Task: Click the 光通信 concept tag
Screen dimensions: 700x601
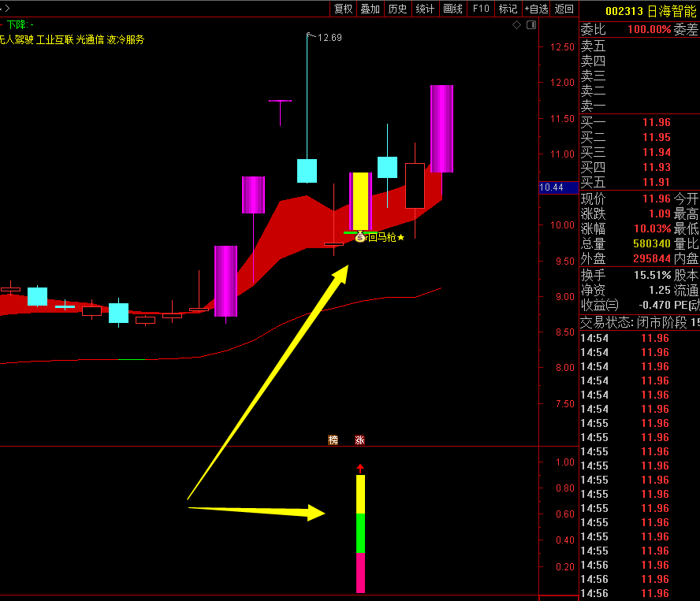Action: 90,39
